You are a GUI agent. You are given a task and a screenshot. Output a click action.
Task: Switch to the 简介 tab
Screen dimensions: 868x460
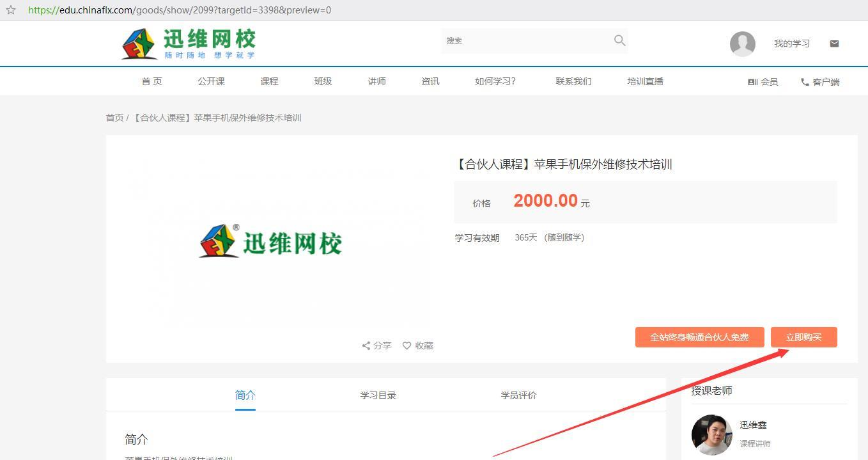245,395
